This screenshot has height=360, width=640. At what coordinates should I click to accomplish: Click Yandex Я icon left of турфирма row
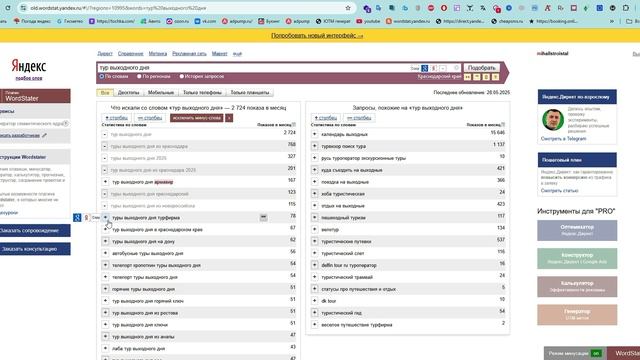(x=86, y=218)
